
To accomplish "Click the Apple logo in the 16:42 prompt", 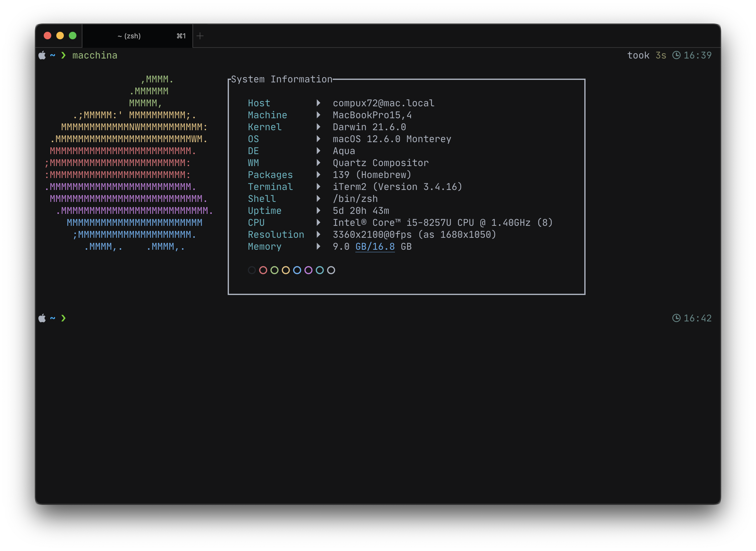I will pyautogui.click(x=42, y=318).
